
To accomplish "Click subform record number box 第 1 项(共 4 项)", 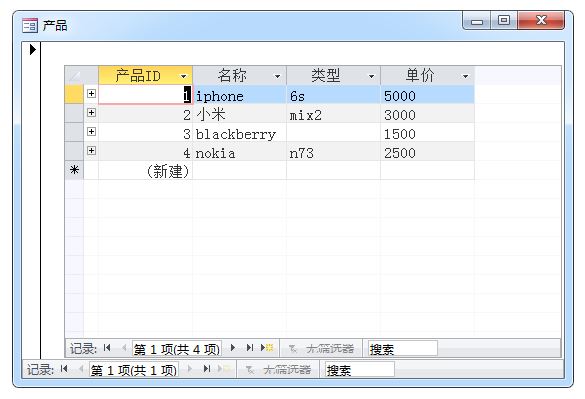I will tap(177, 349).
